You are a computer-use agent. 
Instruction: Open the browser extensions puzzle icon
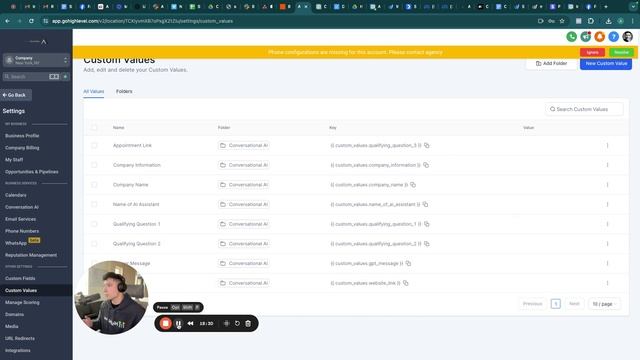tap(591, 21)
